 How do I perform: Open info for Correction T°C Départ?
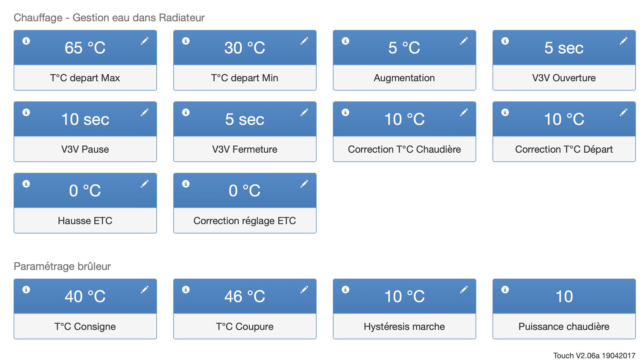click(505, 112)
